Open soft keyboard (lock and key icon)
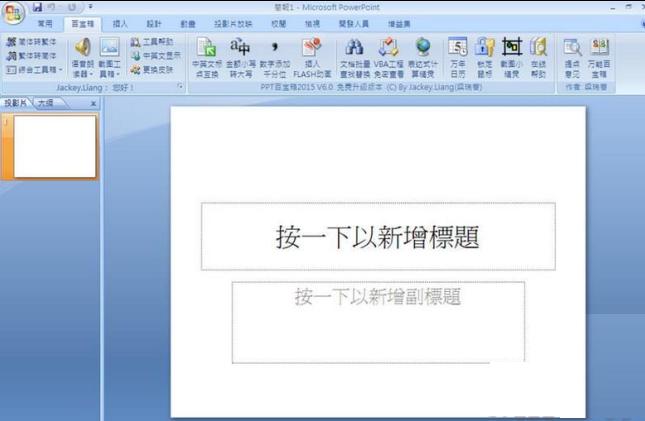Screen dimensions: 645x421 click(x=485, y=58)
